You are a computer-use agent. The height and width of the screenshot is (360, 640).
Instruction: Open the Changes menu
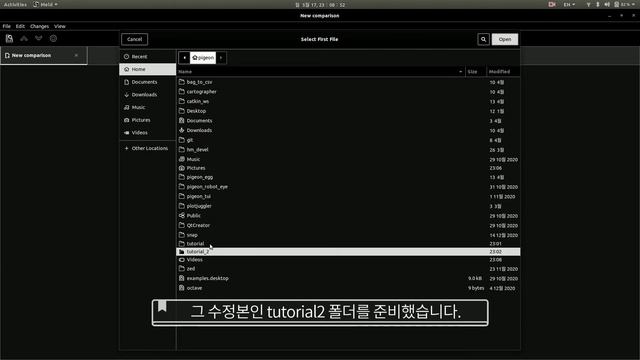click(40, 26)
